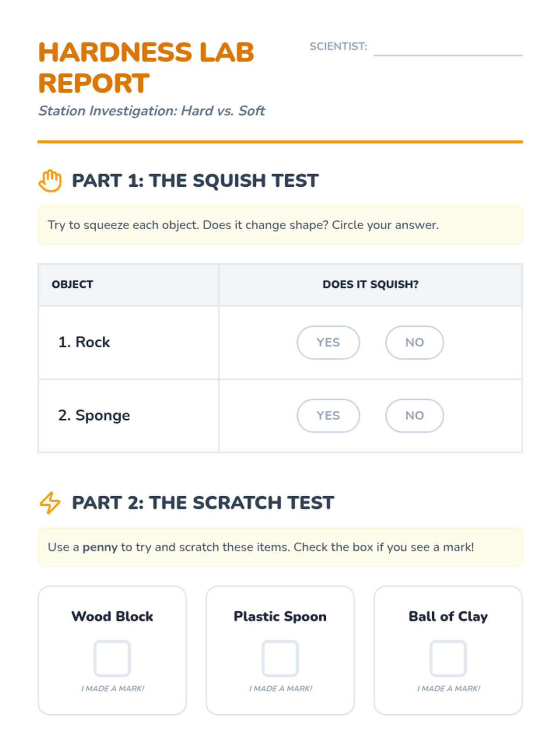Click the Part 1: The Squish Test heading
This screenshot has width=560, height=747.
195,181
